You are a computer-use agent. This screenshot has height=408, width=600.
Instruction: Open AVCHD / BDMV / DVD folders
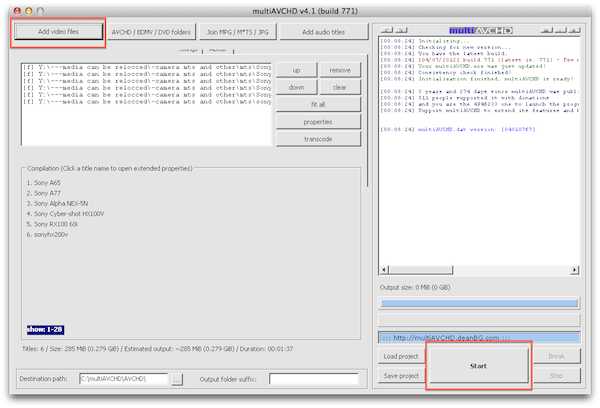tap(151, 32)
